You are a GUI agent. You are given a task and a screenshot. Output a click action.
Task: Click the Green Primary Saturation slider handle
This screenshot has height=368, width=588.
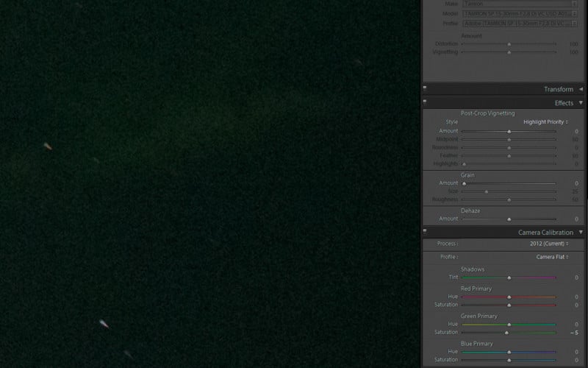click(x=506, y=333)
